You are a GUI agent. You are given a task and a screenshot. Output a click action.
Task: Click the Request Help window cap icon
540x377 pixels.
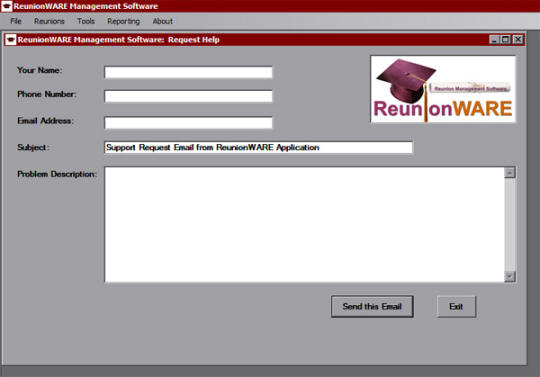[11, 40]
